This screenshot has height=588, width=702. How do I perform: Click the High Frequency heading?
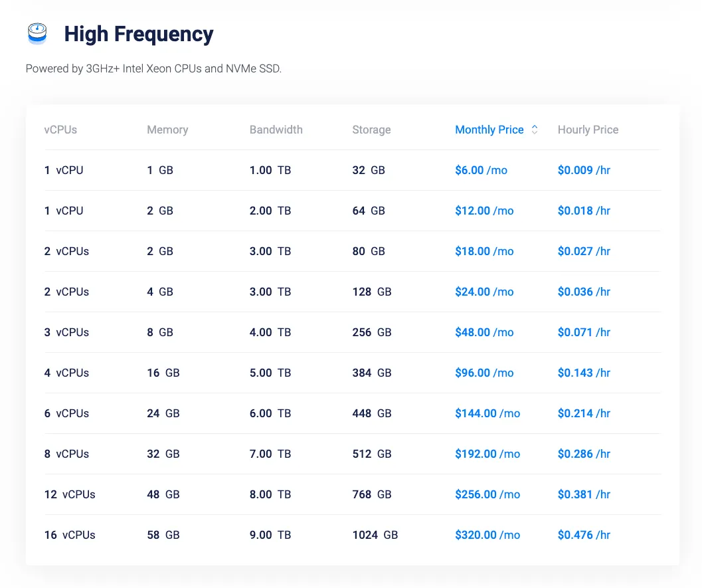click(x=139, y=34)
